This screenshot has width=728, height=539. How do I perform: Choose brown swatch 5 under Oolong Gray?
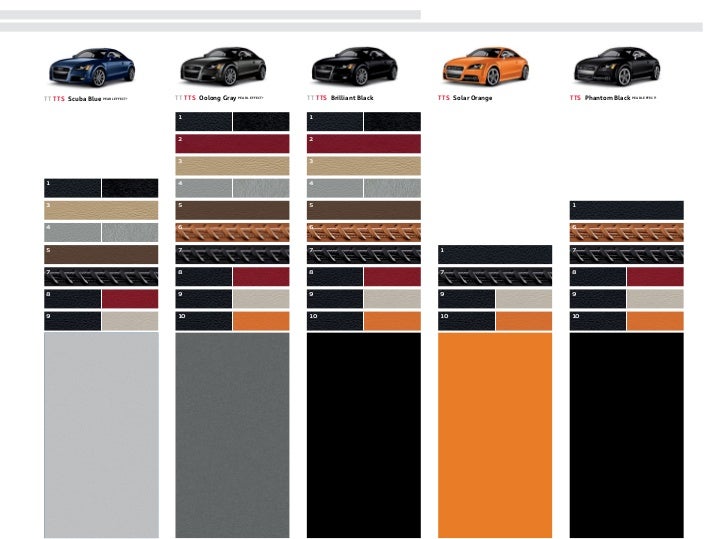point(232,210)
